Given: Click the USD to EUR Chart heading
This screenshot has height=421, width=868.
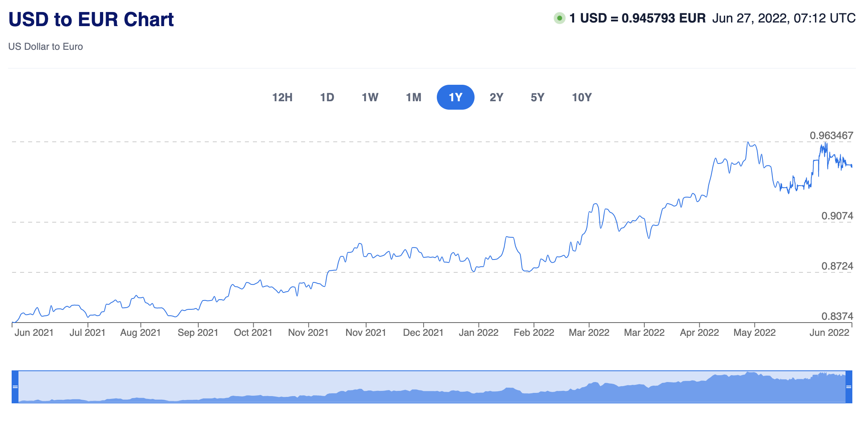Looking at the screenshot, I should (x=91, y=19).
